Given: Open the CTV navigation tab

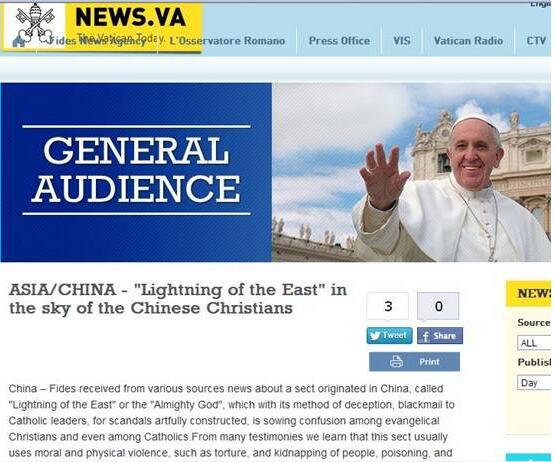Looking at the screenshot, I should (536, 41).
